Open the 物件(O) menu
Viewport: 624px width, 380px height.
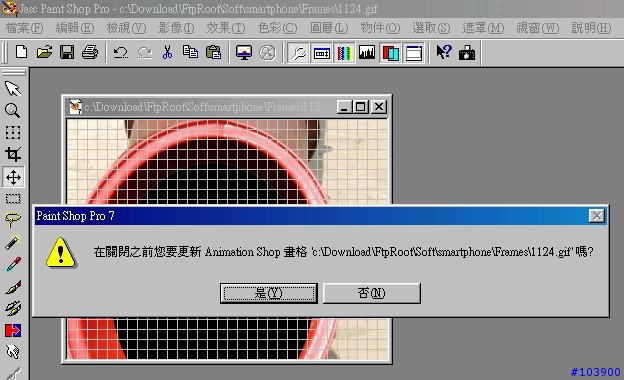[x=380, y=28]
